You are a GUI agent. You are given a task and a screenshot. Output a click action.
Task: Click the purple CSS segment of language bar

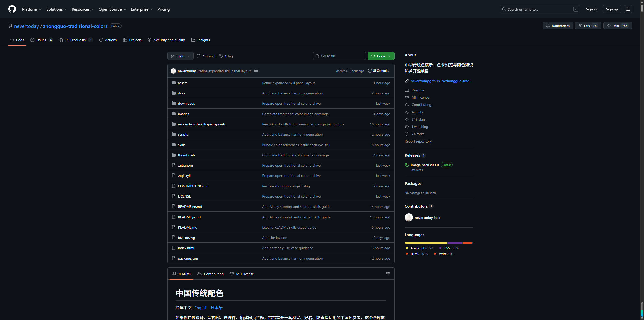[455, 242]
